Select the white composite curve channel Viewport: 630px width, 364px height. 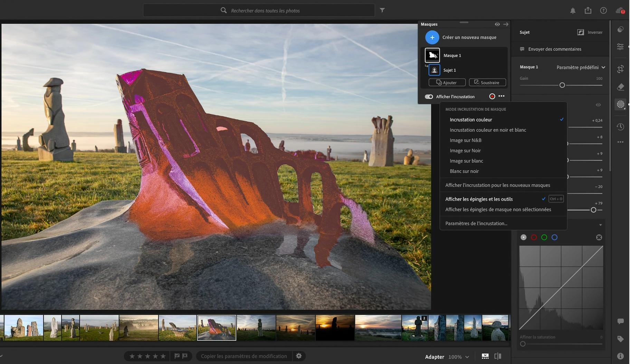pyautogui.click(x=524, y=237)
